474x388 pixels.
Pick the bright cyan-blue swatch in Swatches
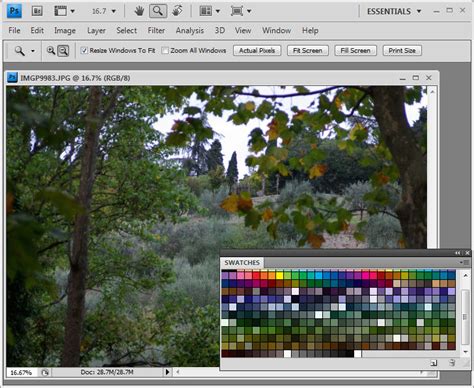pyautogui.click(x=319, y=275)
